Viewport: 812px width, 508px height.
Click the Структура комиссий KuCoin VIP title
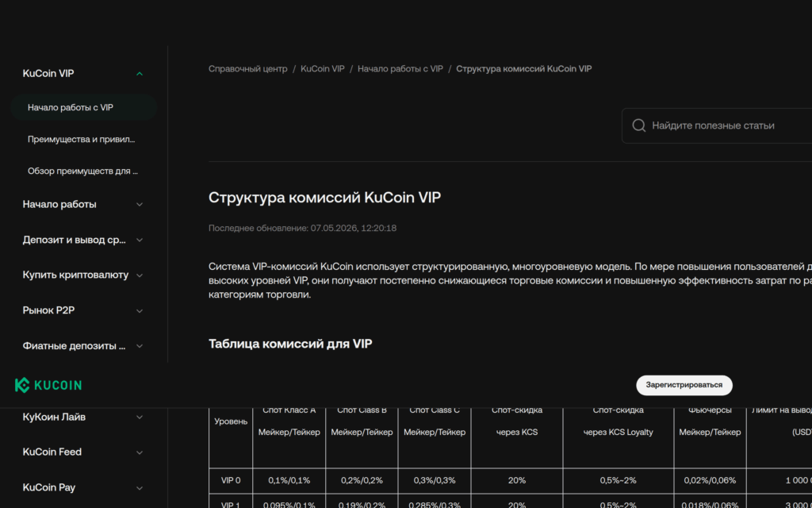pyautogui.click(x=324, y=198)
